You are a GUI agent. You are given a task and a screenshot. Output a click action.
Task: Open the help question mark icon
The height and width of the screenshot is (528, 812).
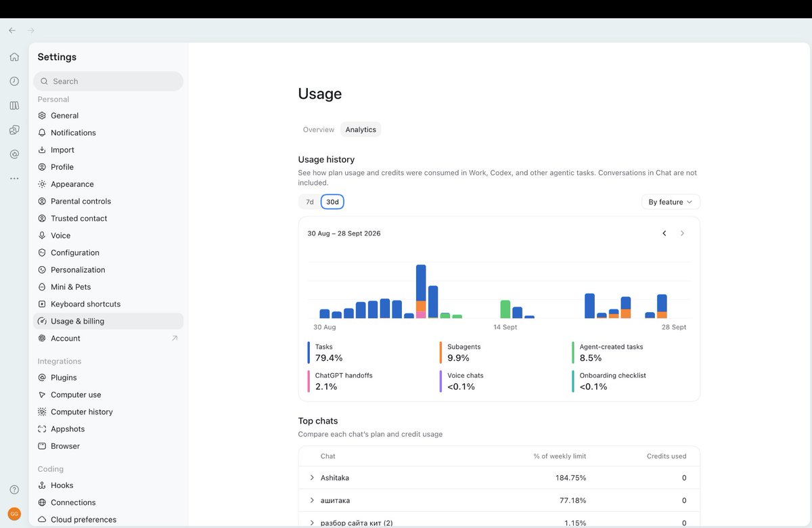(14, 489)
